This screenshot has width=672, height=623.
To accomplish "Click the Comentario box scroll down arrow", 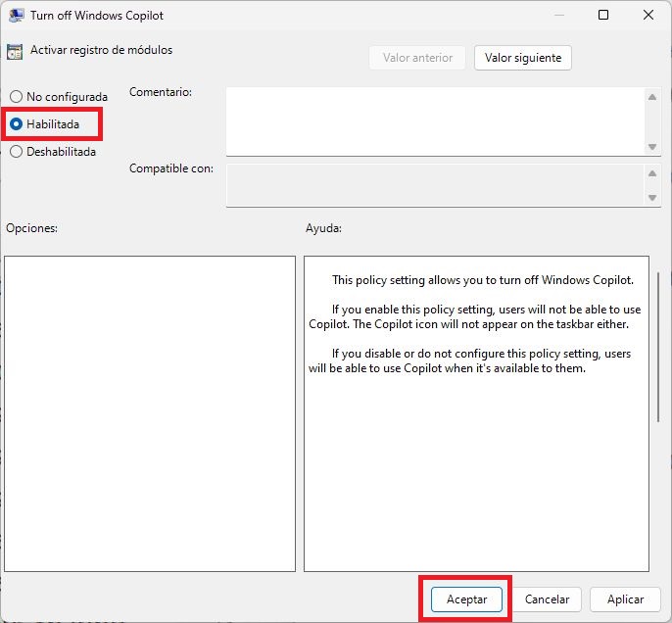I will point(652,147).
